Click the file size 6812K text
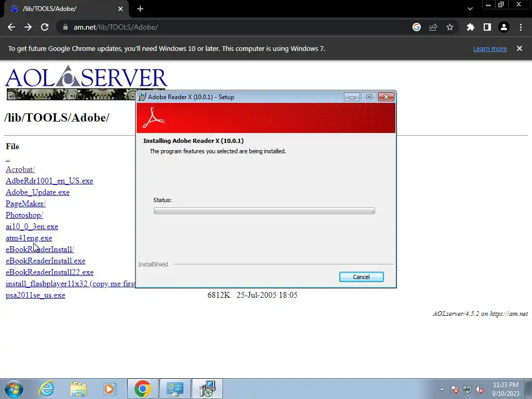Screen dimensions: 532x399 pyautogui.click(x=219, y=295)
